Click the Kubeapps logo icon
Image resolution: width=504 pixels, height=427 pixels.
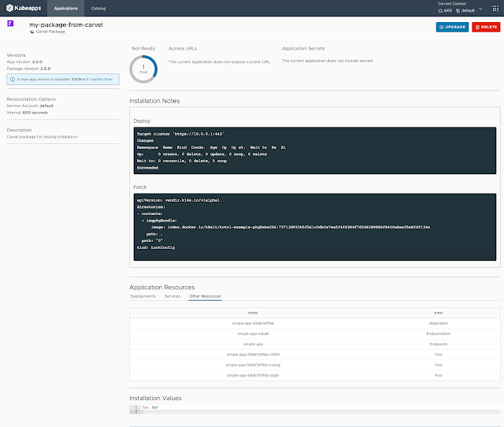point(9,9)
